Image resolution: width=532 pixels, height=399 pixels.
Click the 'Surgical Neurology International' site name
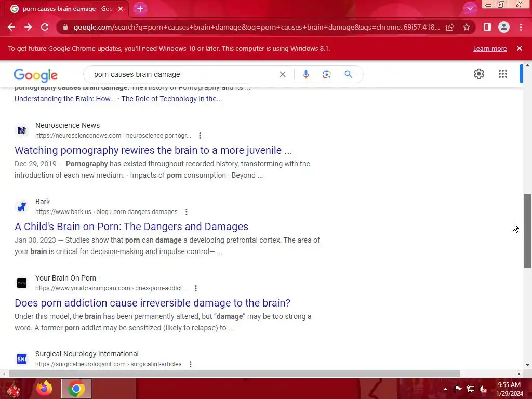coord(87,354)
